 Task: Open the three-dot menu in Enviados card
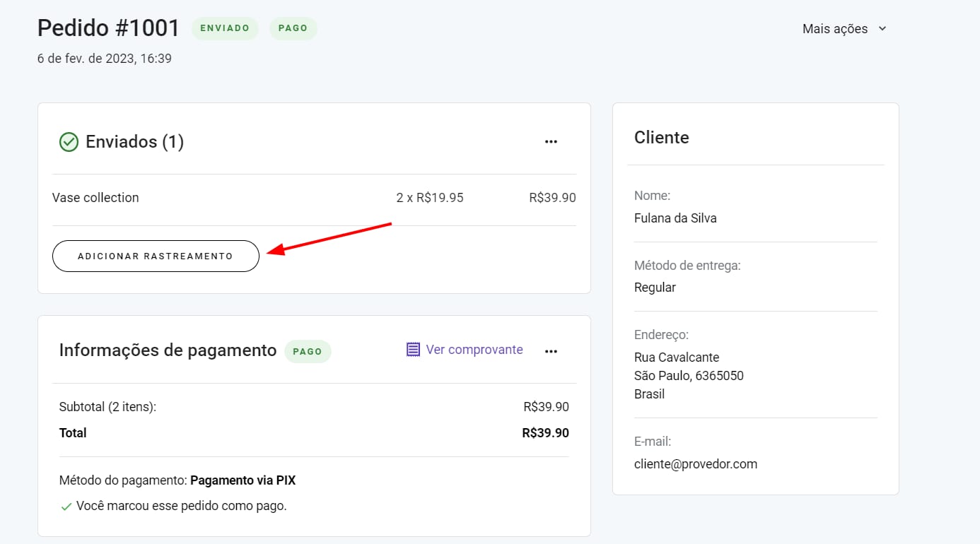pyautogui.click(x=551, y=142)
